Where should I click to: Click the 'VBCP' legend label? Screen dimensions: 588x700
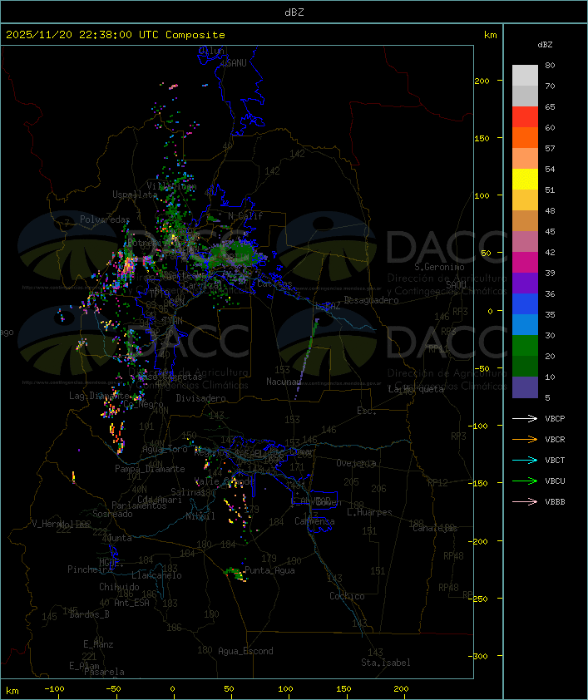(555, 419)
